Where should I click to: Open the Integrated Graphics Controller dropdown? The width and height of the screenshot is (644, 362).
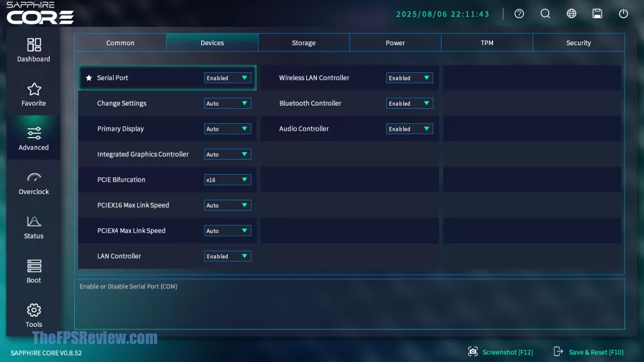coord(228,155)
